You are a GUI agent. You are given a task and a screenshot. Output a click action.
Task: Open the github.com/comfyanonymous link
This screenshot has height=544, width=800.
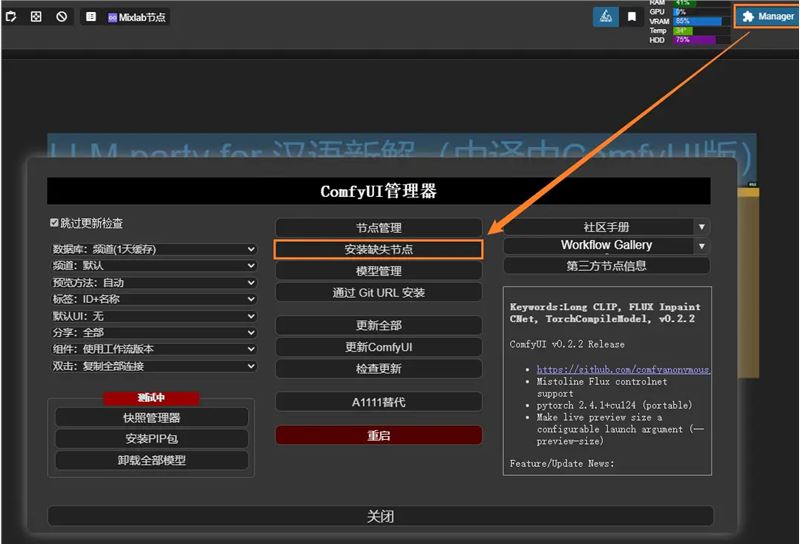[x=623, y=369]
